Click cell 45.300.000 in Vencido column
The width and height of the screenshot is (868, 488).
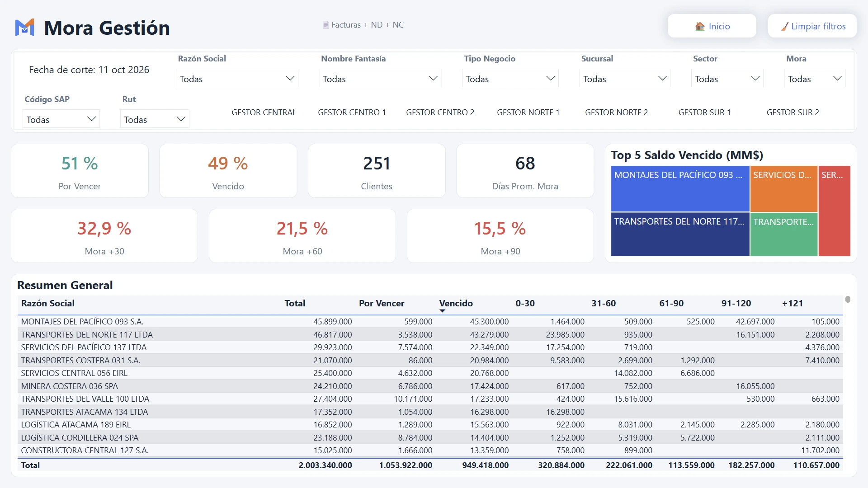click(x=489, y=322)
